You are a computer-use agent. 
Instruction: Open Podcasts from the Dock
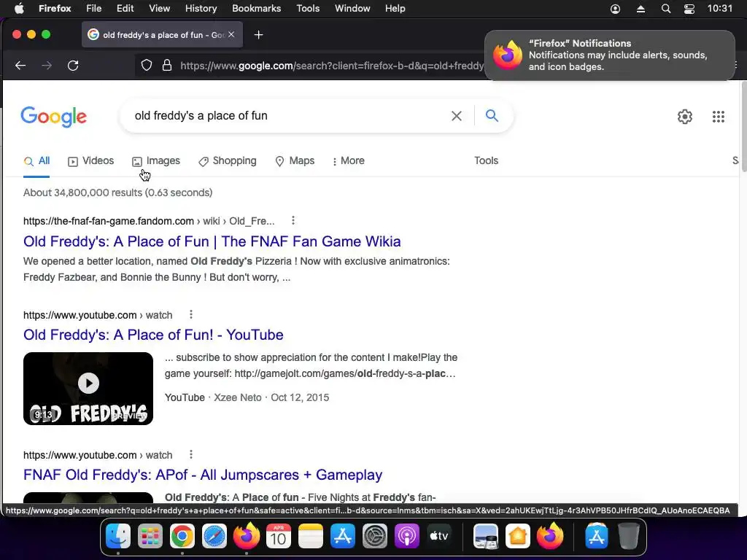407,536
